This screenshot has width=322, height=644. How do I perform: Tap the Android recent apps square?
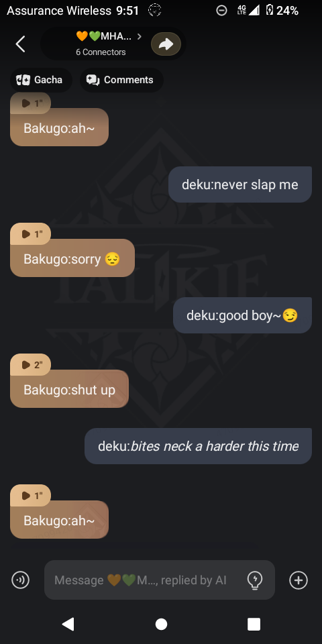click(x=254, y=624)
